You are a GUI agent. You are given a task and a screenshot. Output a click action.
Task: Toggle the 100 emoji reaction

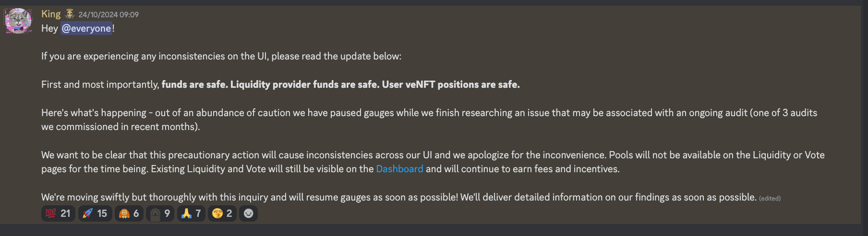(x=58, y=213)
